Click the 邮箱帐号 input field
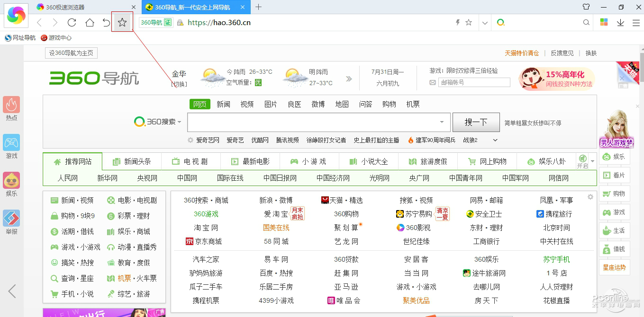The image size is (644, 317). click(474, 82)
